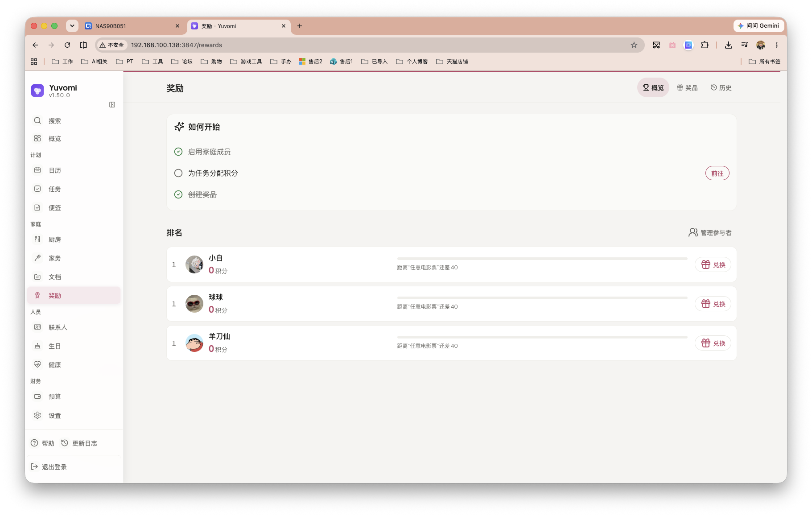Click the 问问 Gemini button
This screenshot has width=812, height=516.
coord(758,26)
